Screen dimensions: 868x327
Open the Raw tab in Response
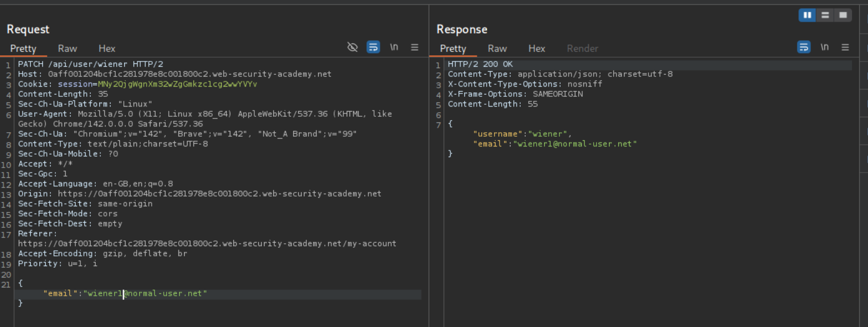pyautogui.click(x=497, y=48)
